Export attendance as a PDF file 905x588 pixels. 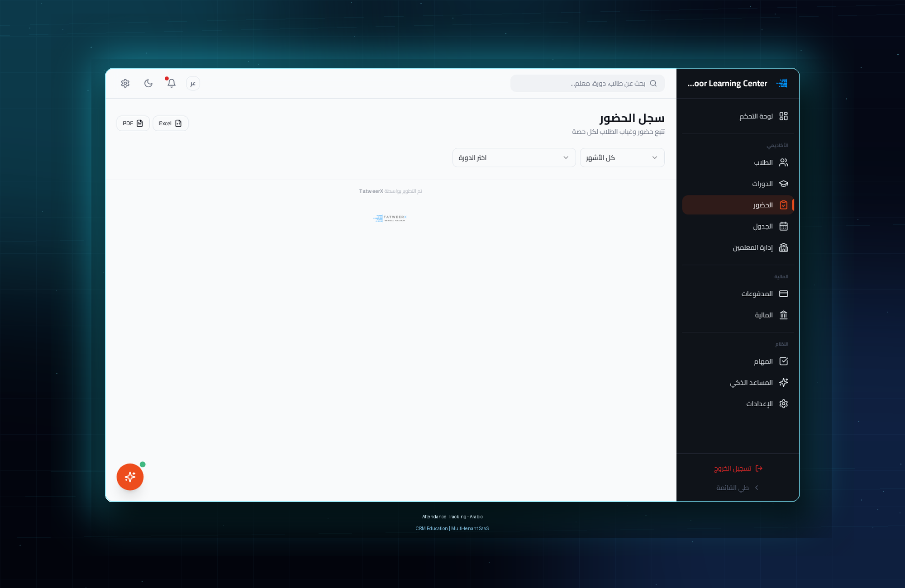tap(133, 123)
